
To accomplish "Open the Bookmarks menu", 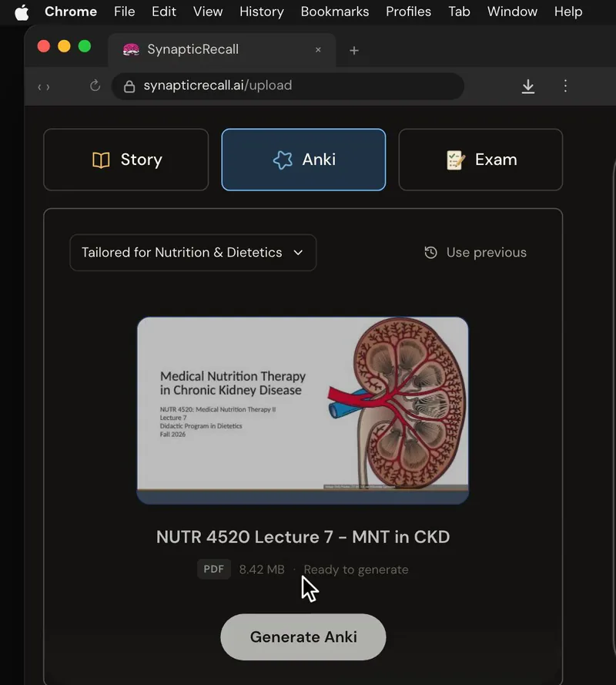I will click(x=335, y=12).
